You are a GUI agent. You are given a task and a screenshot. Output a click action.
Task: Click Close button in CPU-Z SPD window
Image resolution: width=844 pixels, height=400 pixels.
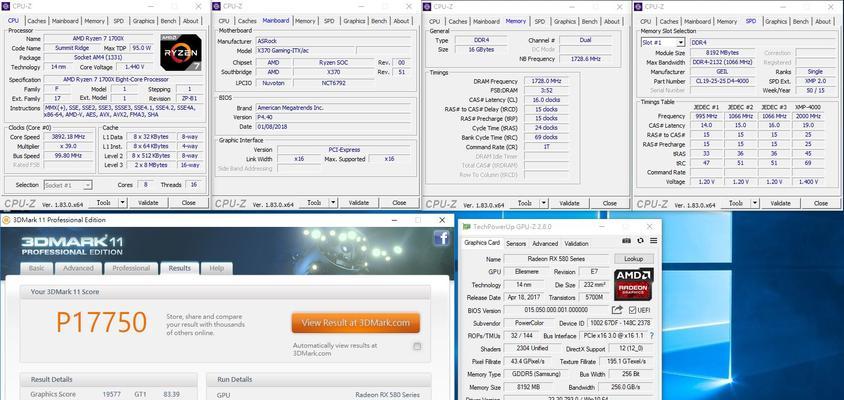coord(820,203)
